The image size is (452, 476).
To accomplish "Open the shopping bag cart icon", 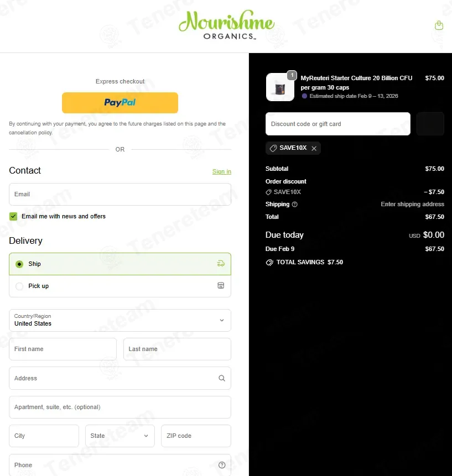I will pos(439,25).
